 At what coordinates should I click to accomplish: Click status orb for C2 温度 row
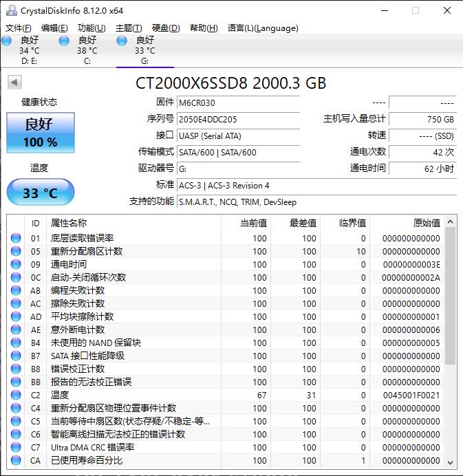tap(16, 395)
